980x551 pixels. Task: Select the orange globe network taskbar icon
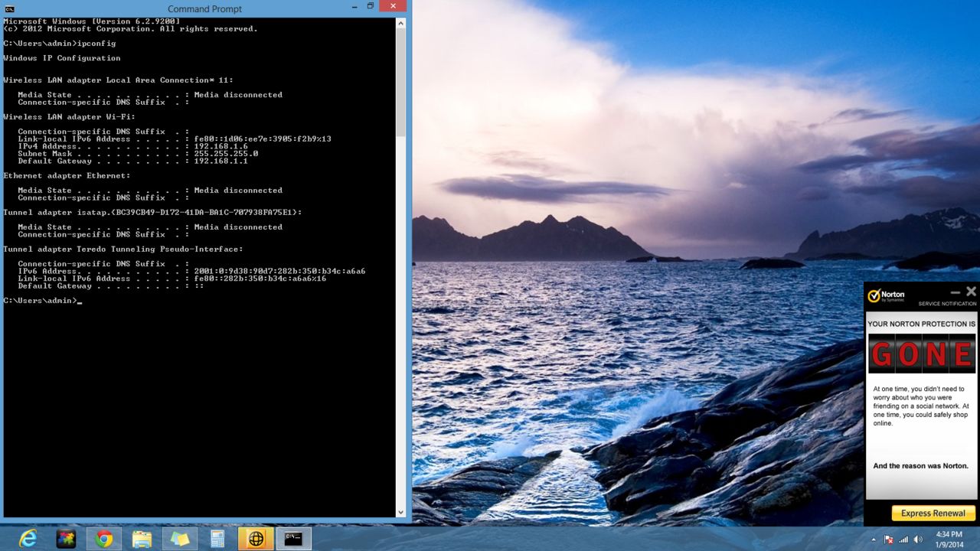pyautogui.click(x=256, y=539)
